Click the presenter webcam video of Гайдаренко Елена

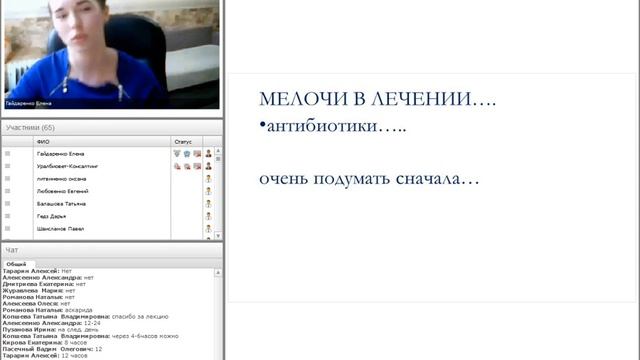click(112, 54)
